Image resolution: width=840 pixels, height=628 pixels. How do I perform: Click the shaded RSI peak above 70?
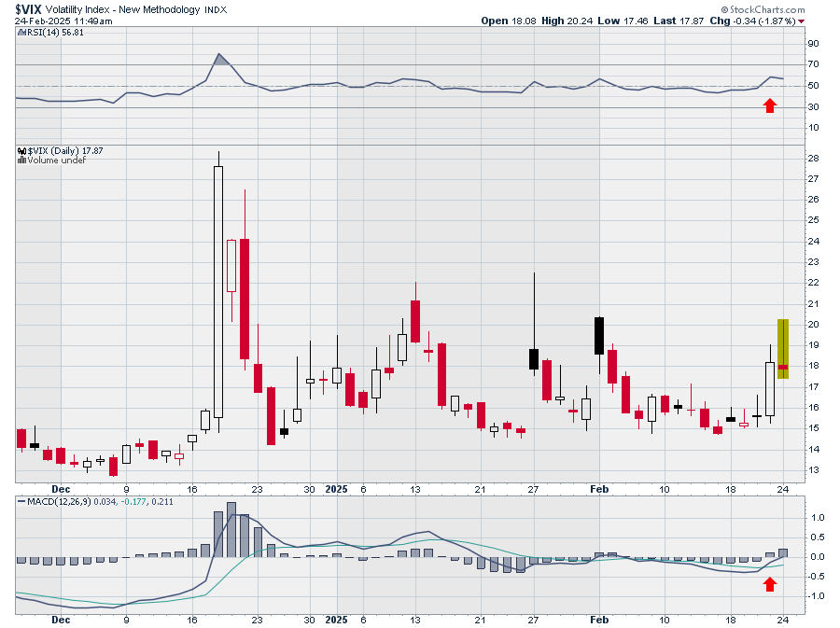point(219,61)
